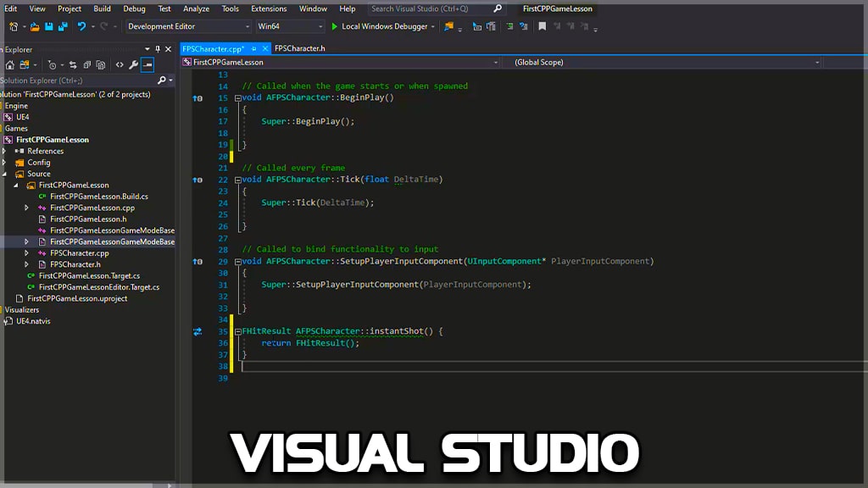
Task: Select FirstCPPGameLesson.Build.cs in the tree
Action: click(x=99, y=197)
